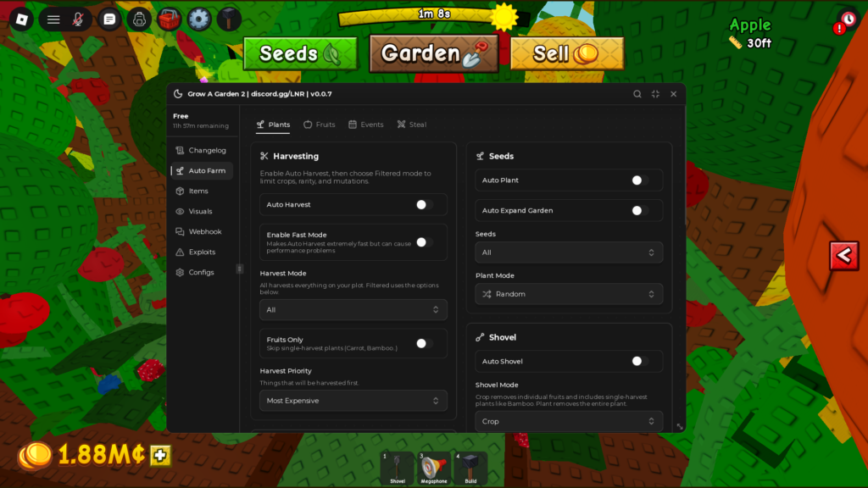The image size is (868, 488).
Task: Open Exploits in the sidebar
Action: point(202,252)
